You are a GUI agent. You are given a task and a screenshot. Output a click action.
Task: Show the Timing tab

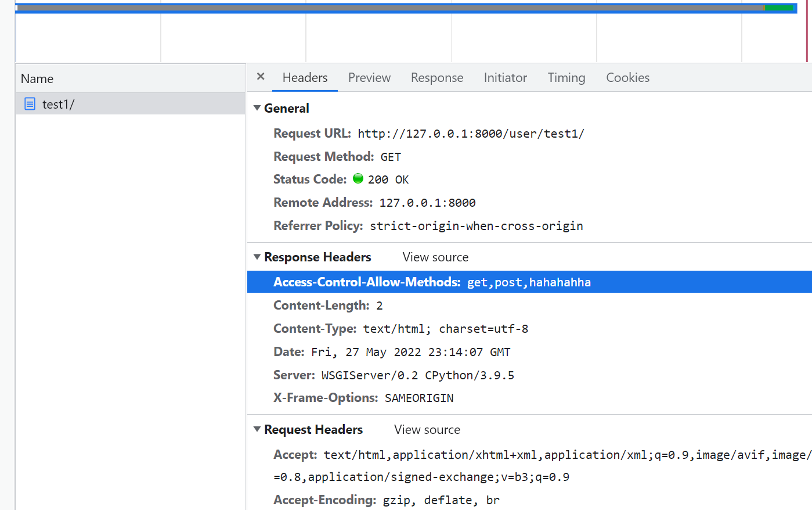(566, 78)
